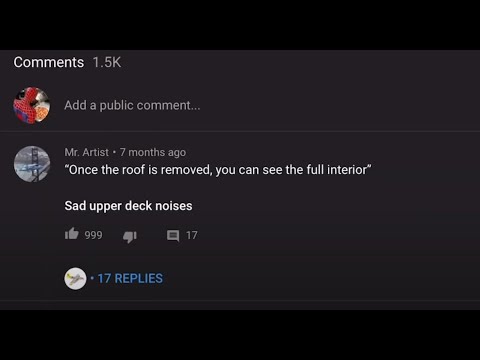This screenshot has height=360, width=480.
Task: Like Mr. Artist's comment with thumbs up
Action: 72,234
